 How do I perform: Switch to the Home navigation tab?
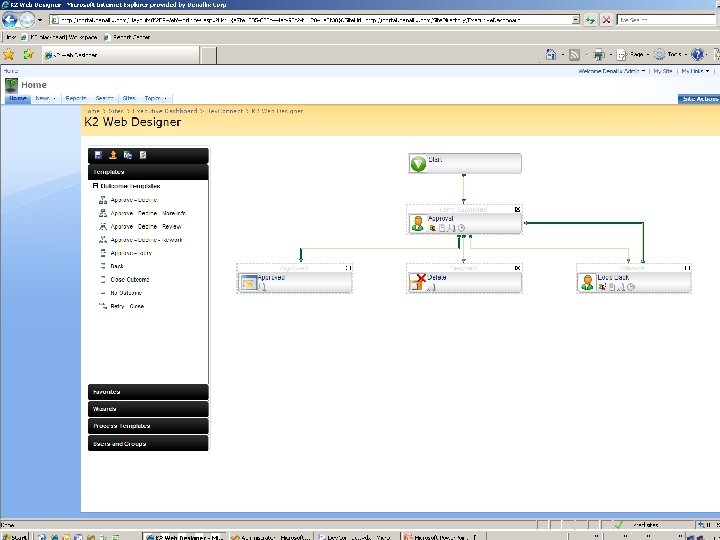click(x=18, y=98)
